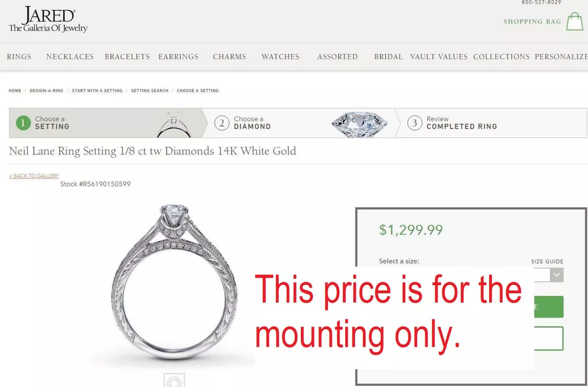Go to DESIGN-A-RING breadcrumb
Screen dimensions: 588x387
(x=47, y=91)
